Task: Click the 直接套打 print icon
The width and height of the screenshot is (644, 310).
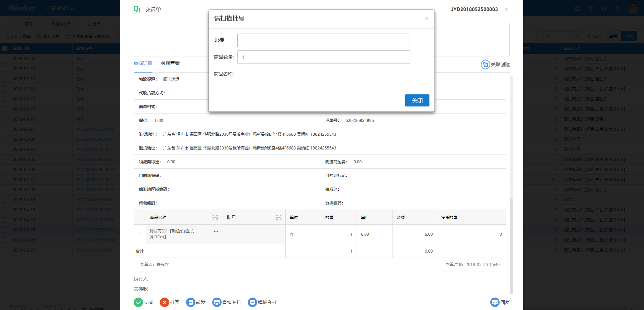Action: 217,302
